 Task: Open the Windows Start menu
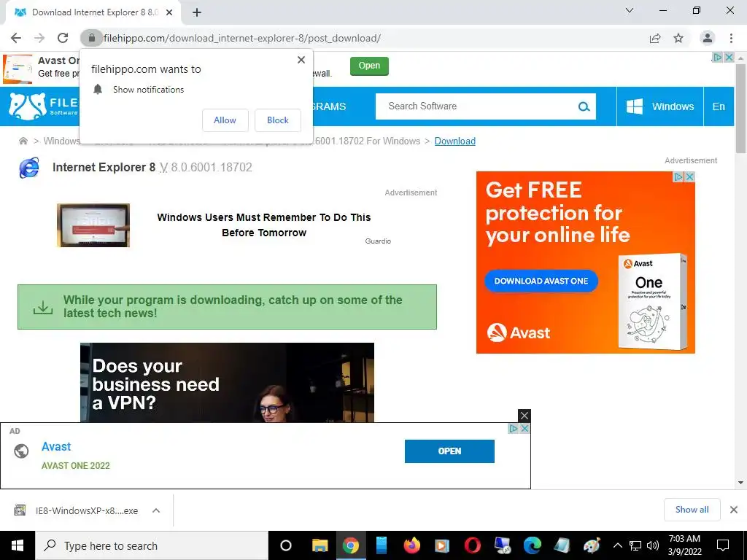click(x=18, y=545)
